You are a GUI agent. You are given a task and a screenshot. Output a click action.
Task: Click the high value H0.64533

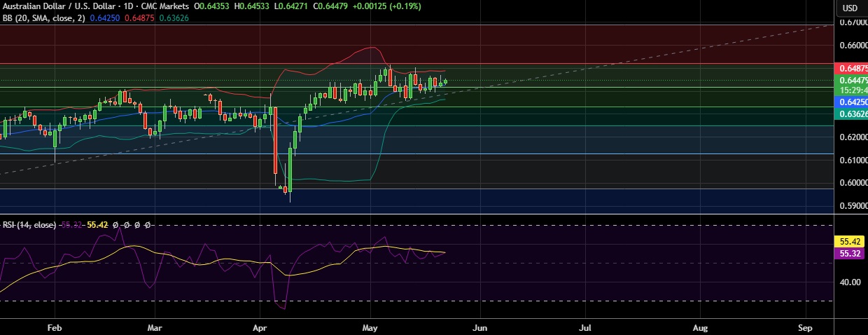253,7
